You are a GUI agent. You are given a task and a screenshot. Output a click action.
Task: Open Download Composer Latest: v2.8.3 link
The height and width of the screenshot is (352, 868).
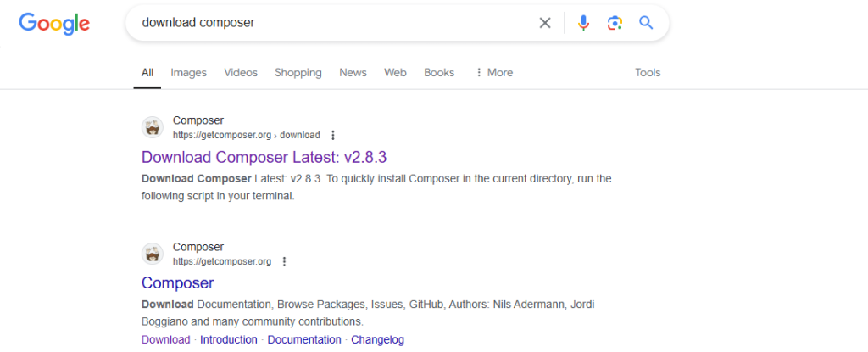tap(264, 157)
